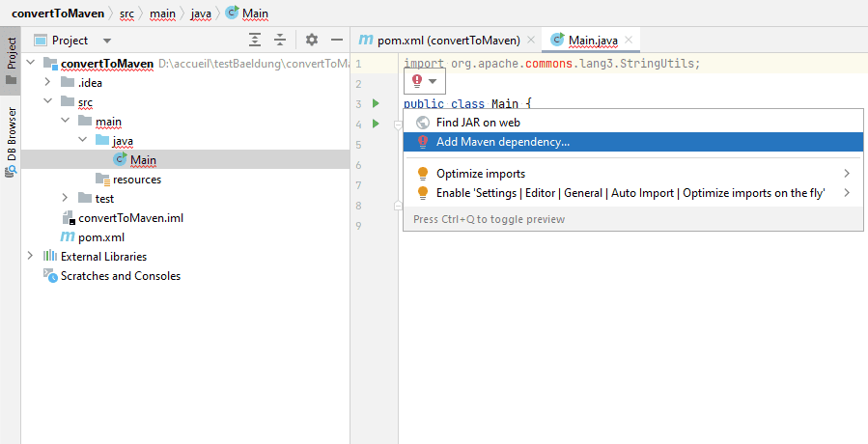Click src in the breadcrumb bar
Screen dimensions: 868x444
pos(126,14)
